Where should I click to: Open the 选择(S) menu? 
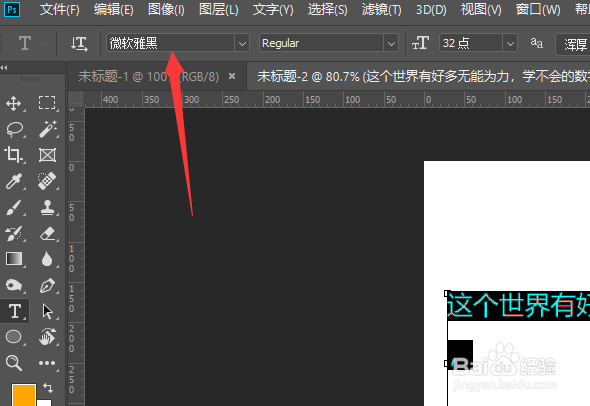tap(327, 9)
